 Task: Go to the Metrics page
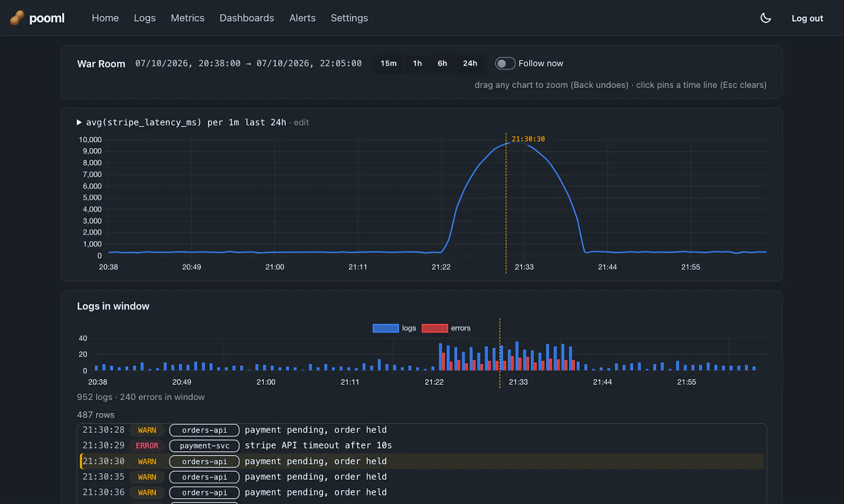(x=187, y=18)
